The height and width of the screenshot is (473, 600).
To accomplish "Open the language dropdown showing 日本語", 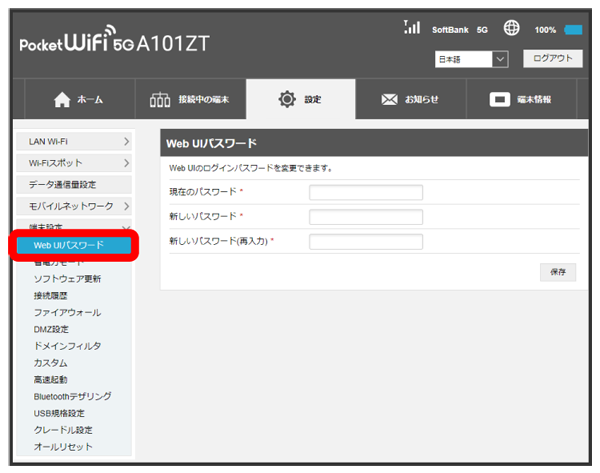I will [472, 60].
